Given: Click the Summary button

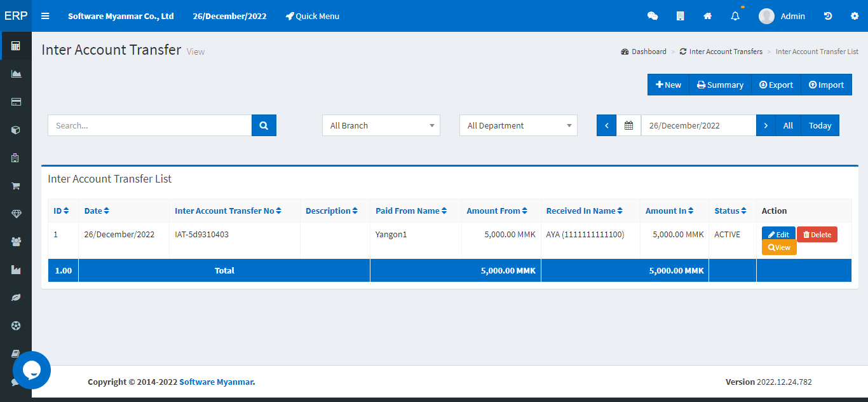Looking at the screenshot, I should (x=720, y=85).
